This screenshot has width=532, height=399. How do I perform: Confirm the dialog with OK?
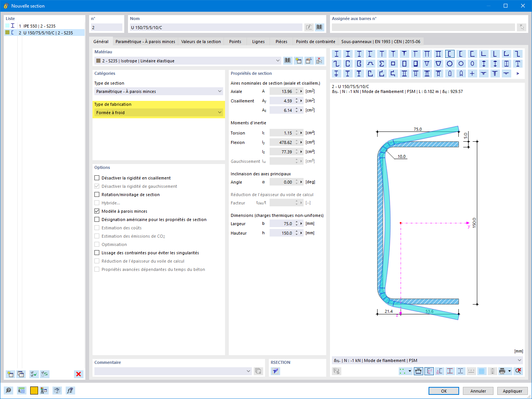(x=444, y=391)
